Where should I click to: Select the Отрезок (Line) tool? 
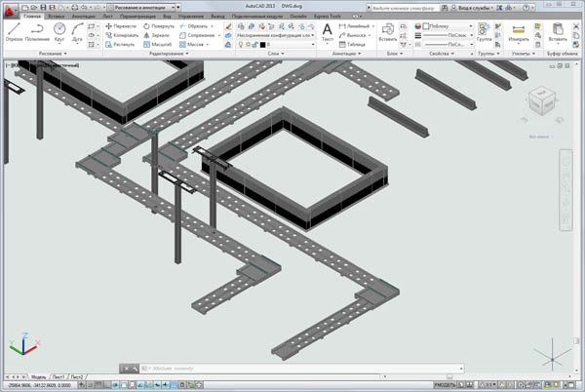tap(15, 33)
